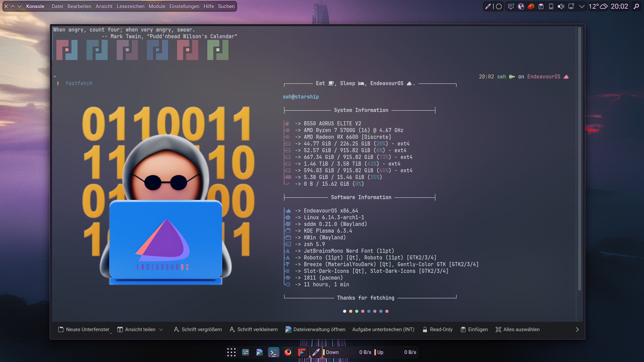This screenshot has height=362, width=644.
Task: Open the red F video app in dock
Action: [302, 352]
